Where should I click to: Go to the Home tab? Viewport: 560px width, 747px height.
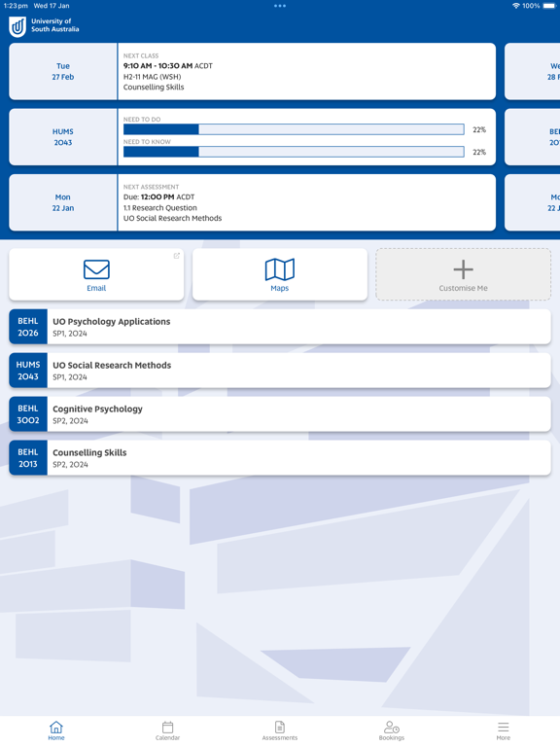tap(56, 730)
